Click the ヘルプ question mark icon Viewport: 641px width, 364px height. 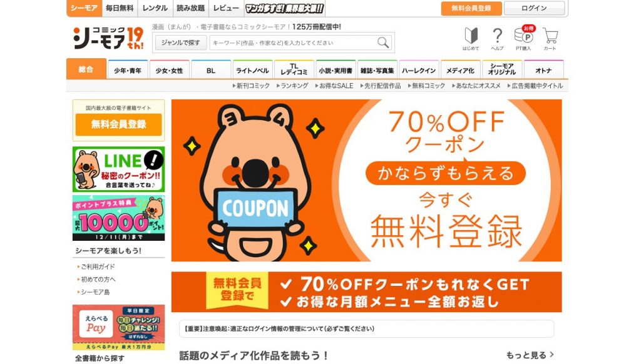pos(497,39)
